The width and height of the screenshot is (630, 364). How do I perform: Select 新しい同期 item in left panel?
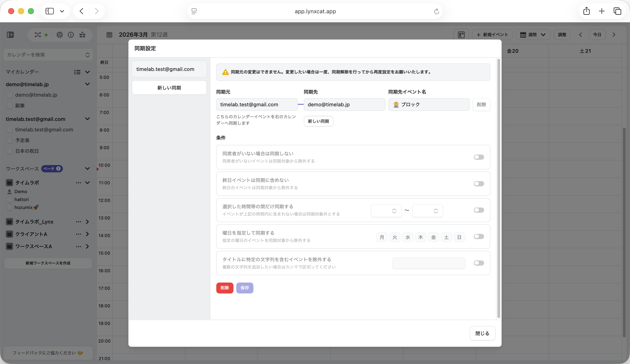[x=169, y=88]
